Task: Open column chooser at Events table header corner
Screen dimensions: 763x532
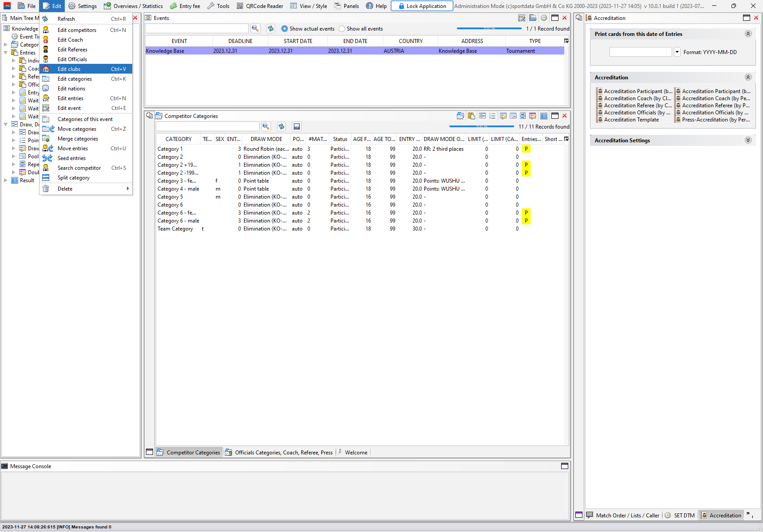Action: [x=566, y=41]
